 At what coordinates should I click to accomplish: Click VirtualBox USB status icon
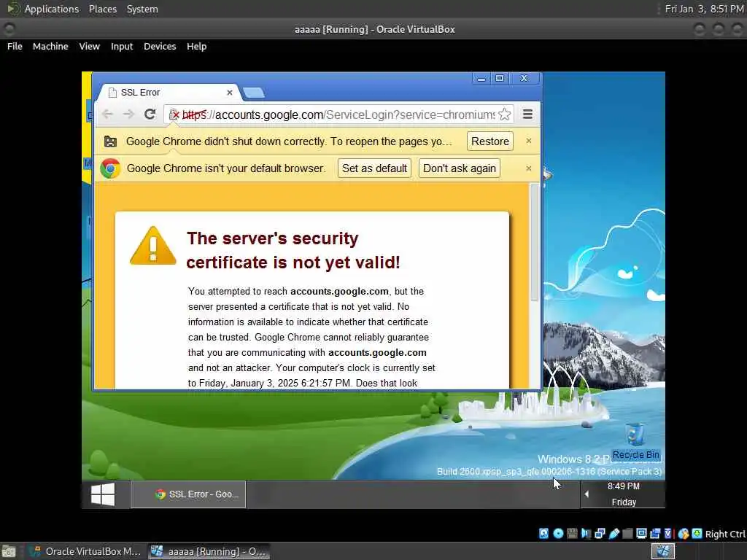point(614,534)
